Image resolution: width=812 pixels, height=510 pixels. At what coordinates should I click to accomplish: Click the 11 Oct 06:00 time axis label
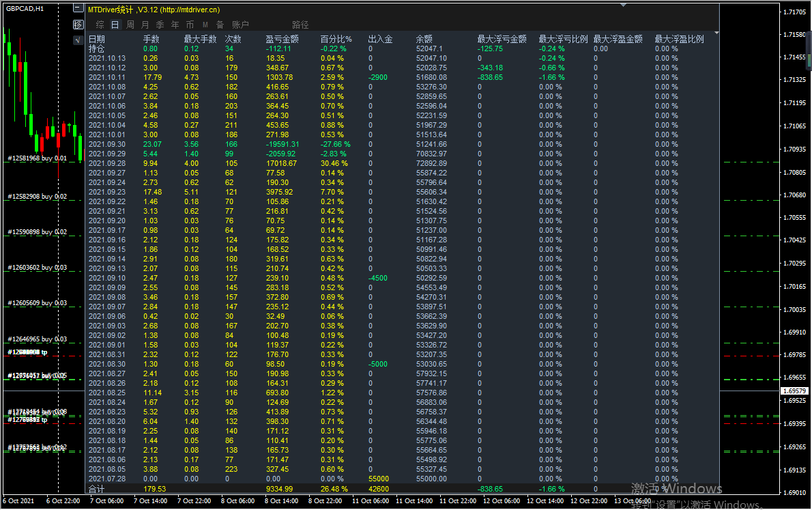click(371, 500)
